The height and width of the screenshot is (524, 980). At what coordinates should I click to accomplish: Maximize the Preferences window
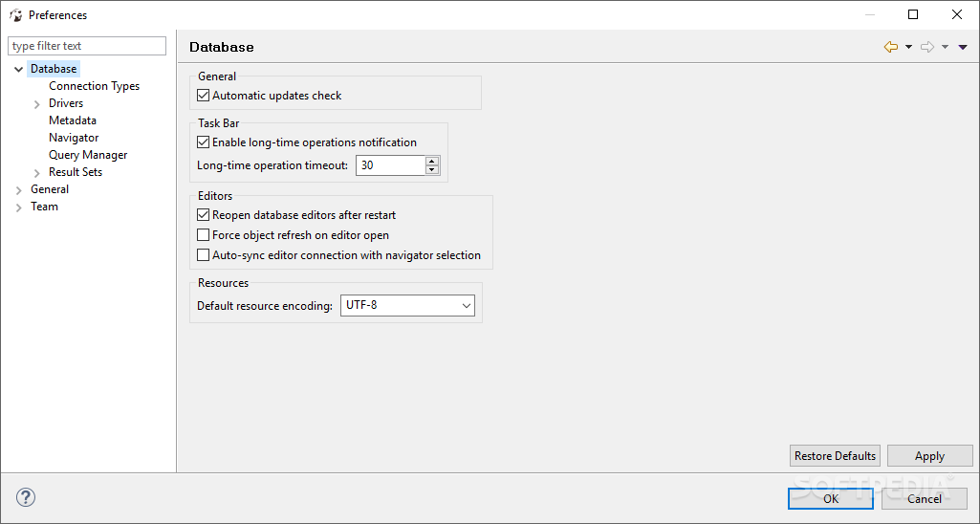coord(913,14)
